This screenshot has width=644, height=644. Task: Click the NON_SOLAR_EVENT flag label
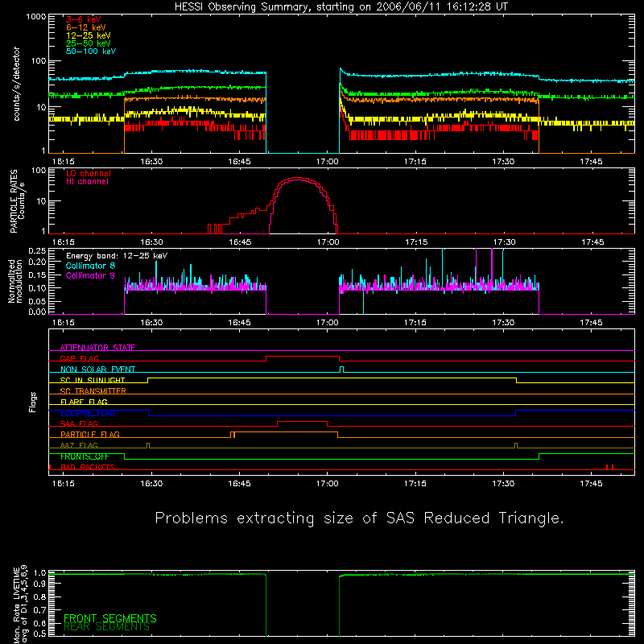pos(97,369)
